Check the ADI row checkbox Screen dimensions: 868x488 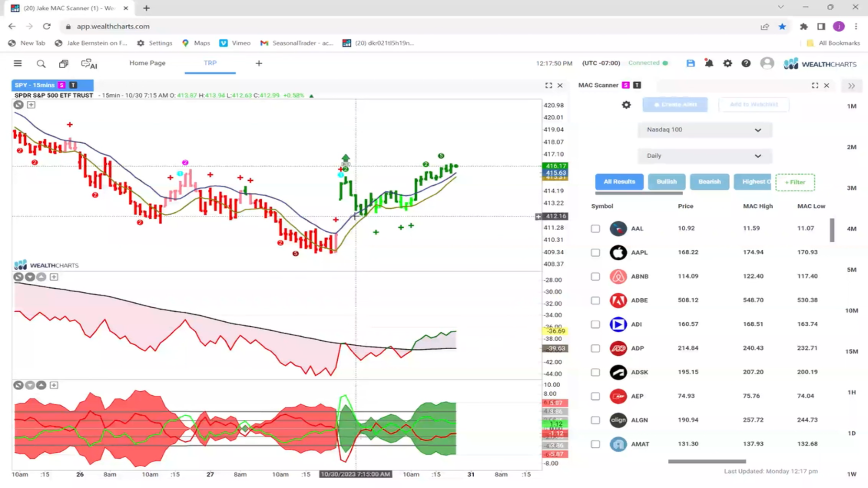(x=595, y=324)
